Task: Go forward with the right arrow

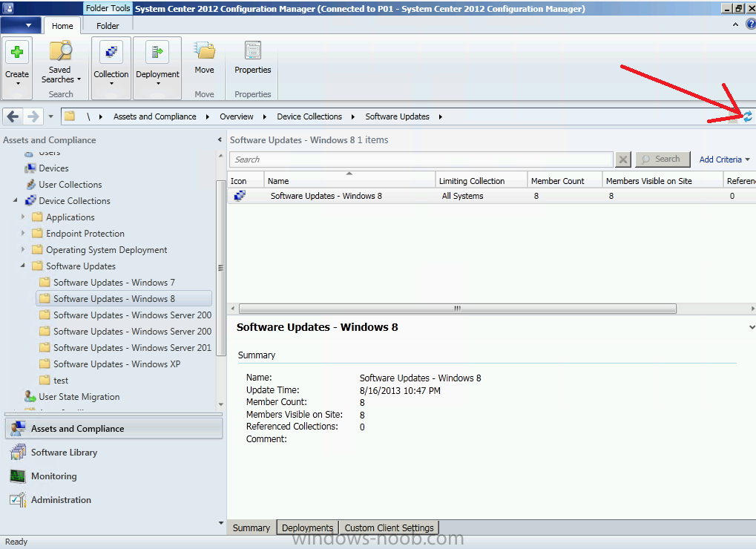Action: tap(33, 116)
